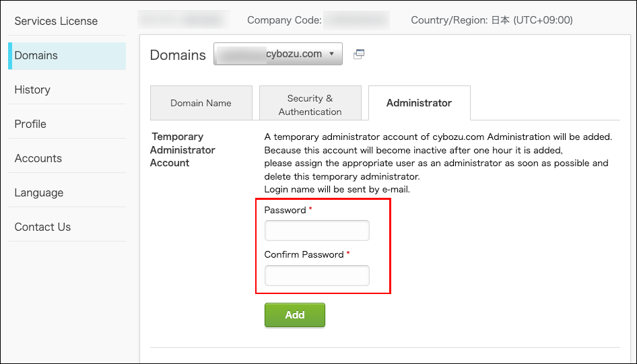Select Domains in the left sidebar
The image size is (637, 364).
point(36,55)
